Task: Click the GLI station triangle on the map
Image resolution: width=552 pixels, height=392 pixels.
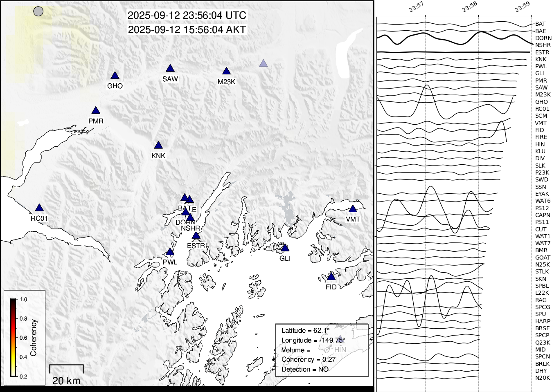Action: click(285, 248)
